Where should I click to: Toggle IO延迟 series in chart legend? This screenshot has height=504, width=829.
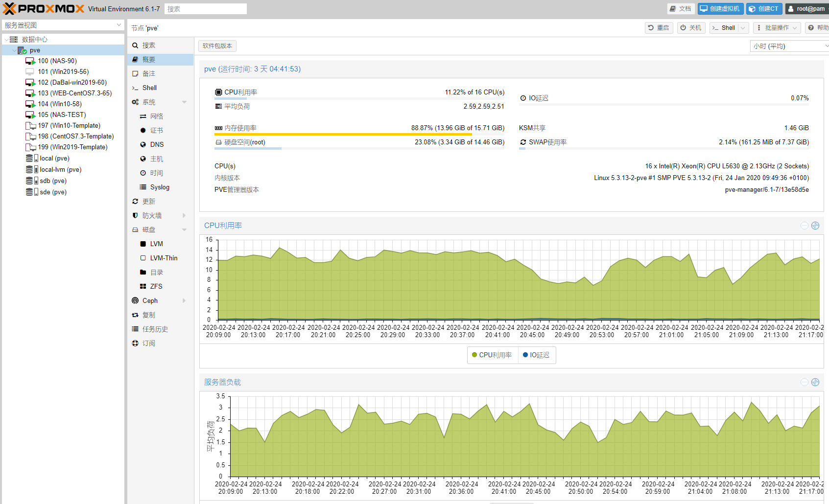pos(536,355)
